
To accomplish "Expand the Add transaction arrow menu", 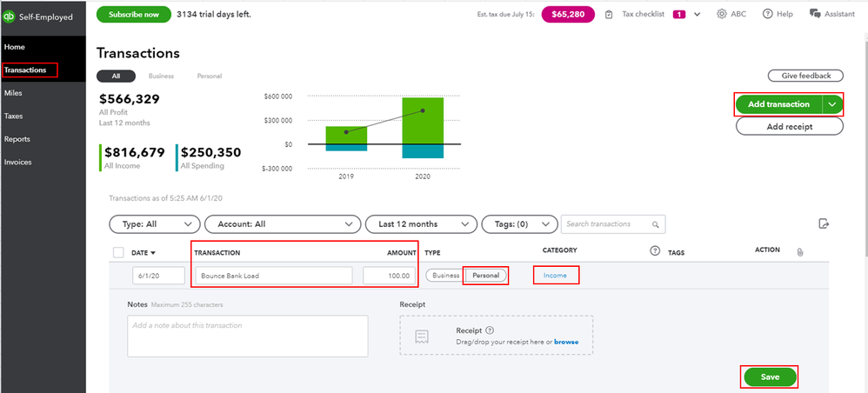I will 833,104.
